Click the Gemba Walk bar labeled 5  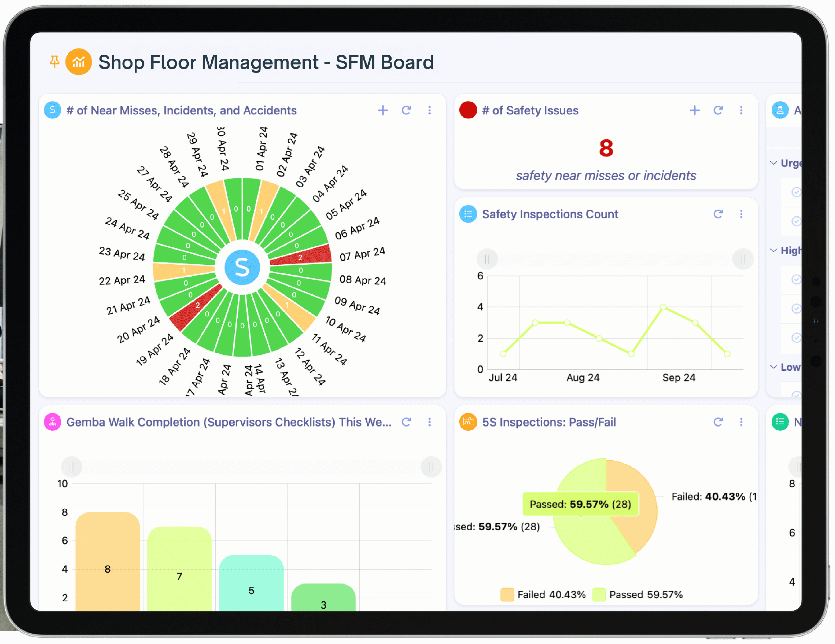[x=251, y=583]
